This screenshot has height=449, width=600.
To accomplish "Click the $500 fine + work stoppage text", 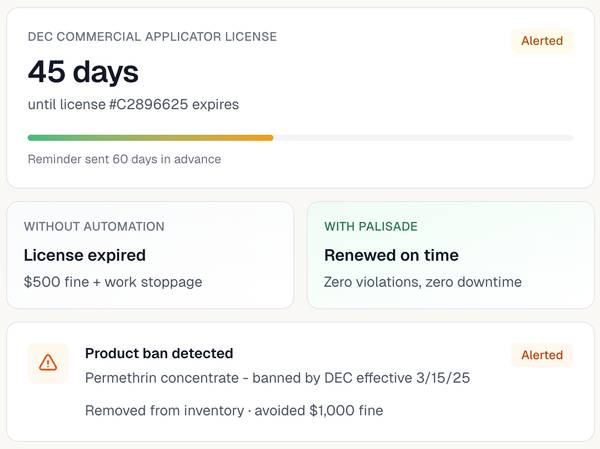I will 113,282.
